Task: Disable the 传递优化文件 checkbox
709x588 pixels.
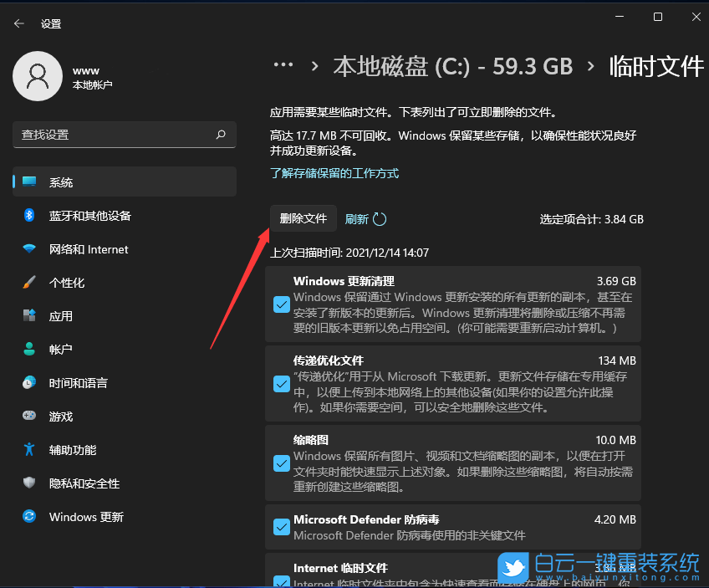Action: pyautogui.click(x=281, y=384)
